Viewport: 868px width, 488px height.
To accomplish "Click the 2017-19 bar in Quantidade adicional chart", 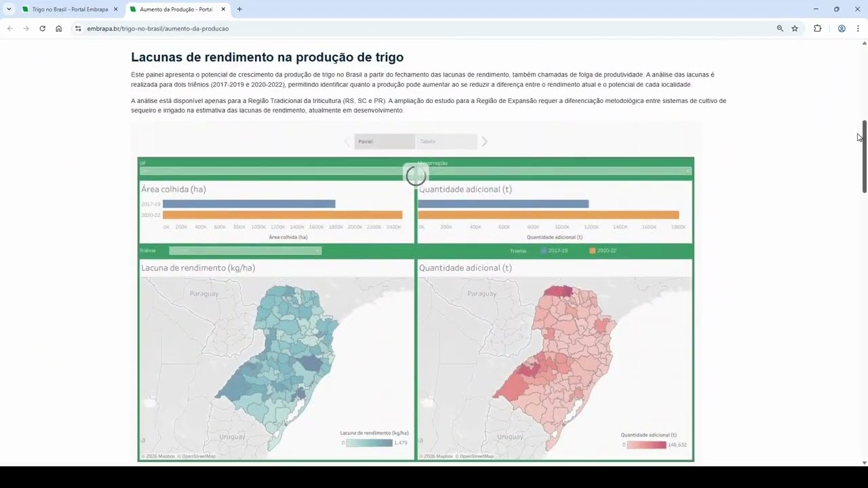I will pos(504,204).
